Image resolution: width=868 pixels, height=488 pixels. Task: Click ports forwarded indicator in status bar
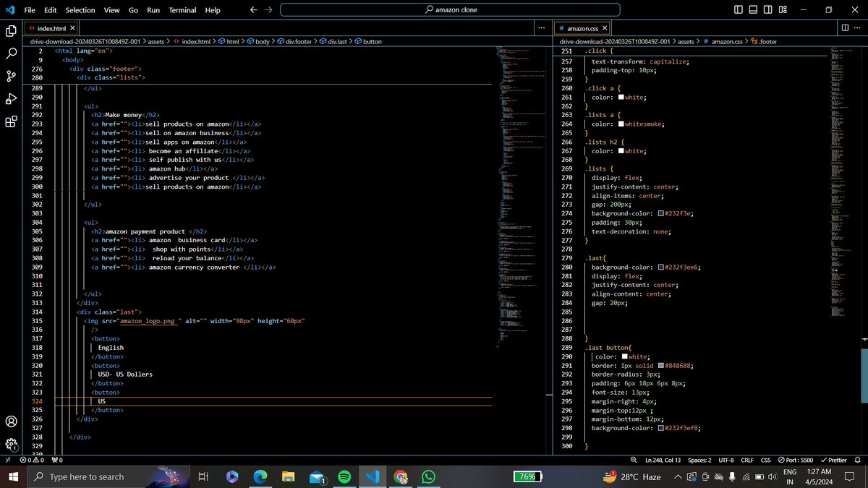click(x=57, y=460)
